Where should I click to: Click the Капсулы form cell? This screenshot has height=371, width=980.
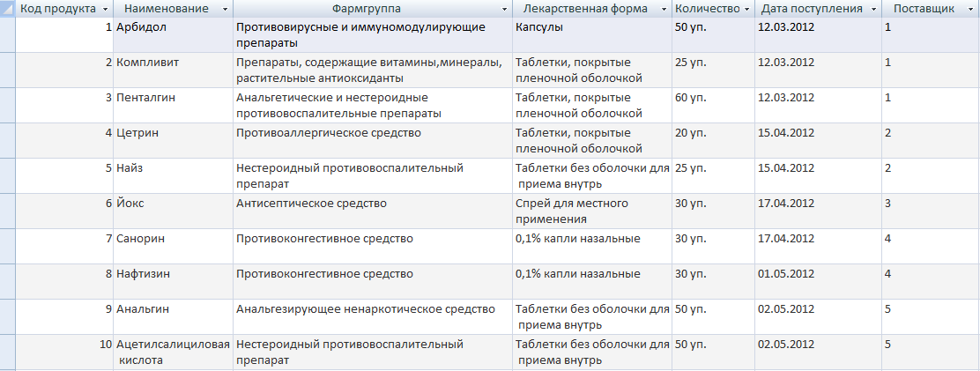pos(592,35)
